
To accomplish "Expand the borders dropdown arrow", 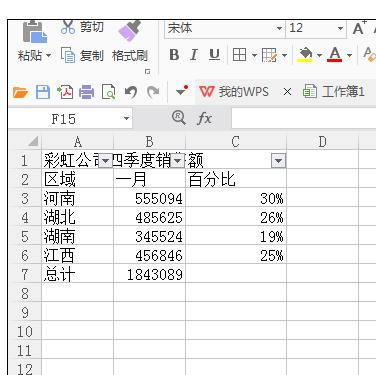I will point(254,55).
